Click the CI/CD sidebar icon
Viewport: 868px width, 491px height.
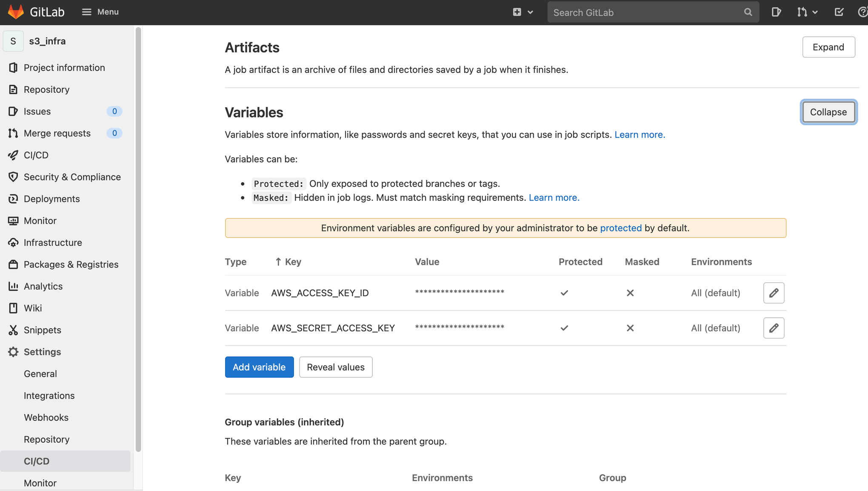point(13,155)
